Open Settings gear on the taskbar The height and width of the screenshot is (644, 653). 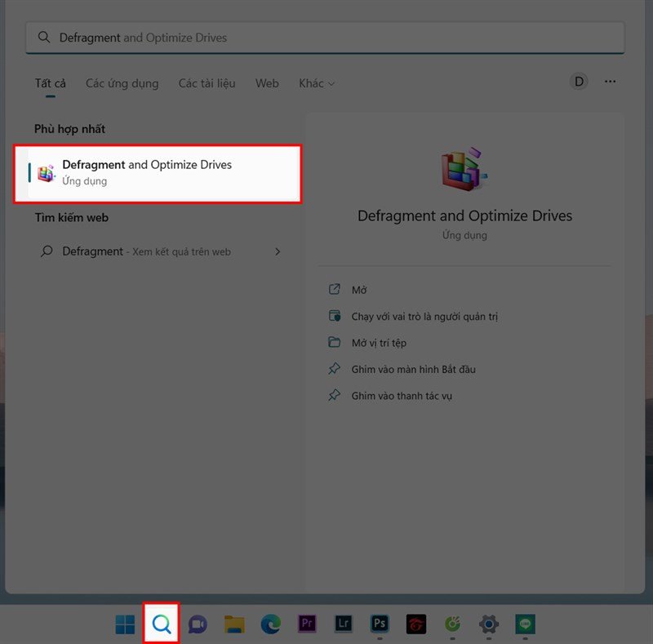pyautogui.click(x=488, y=624)
